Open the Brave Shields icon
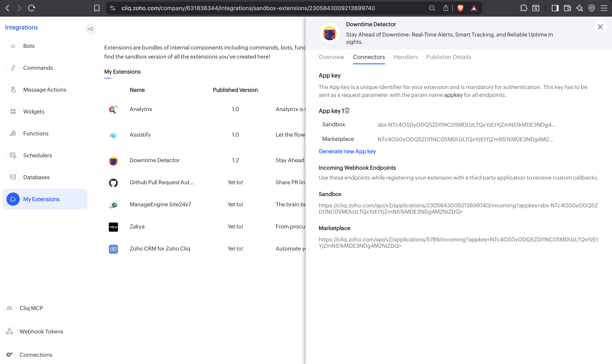 (x=460, y=8)
